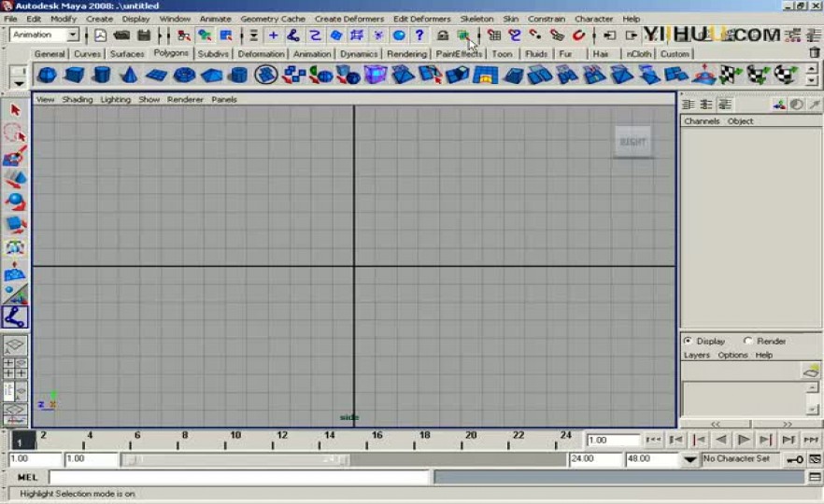Play the animation forwards

(743, 440)
